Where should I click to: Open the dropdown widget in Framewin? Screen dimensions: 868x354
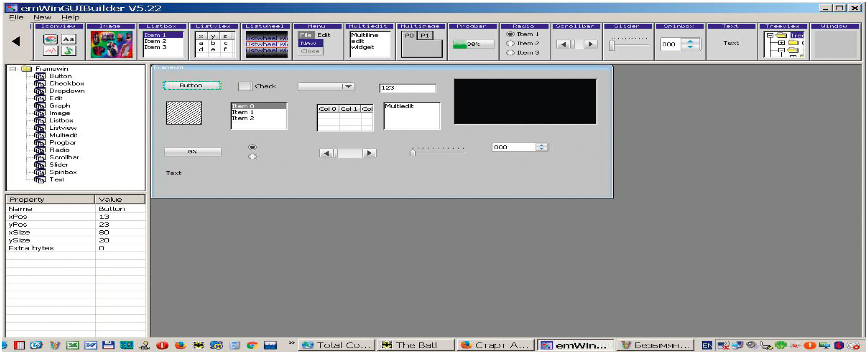point(348,86)
